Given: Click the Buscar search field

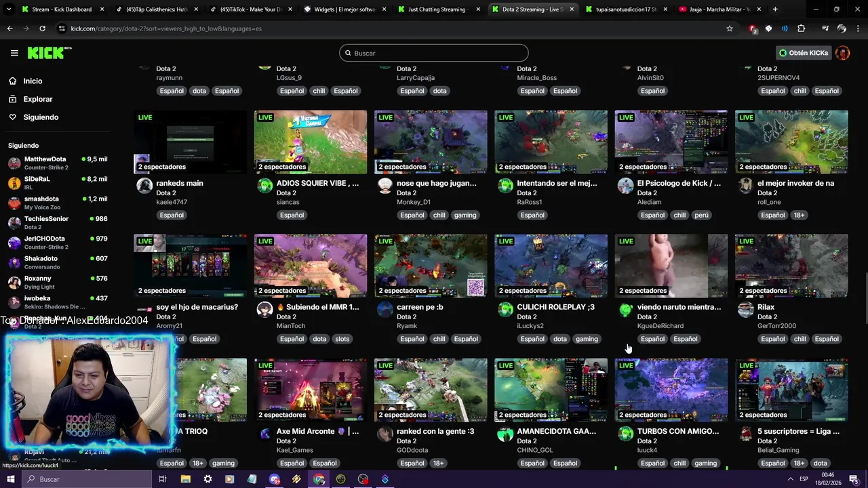Looking at the screenshot, I should pyautogui.click(x=434, y=53).
